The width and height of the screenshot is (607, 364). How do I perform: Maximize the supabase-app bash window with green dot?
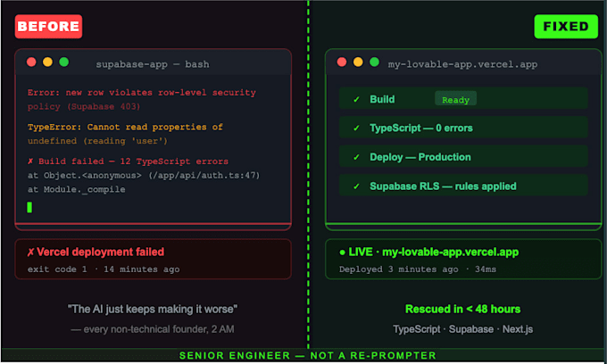click(64, 62)
